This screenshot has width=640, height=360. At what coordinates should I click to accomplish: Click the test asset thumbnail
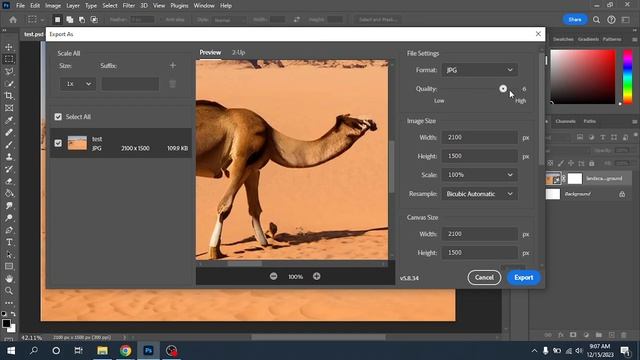click(77, 143)
